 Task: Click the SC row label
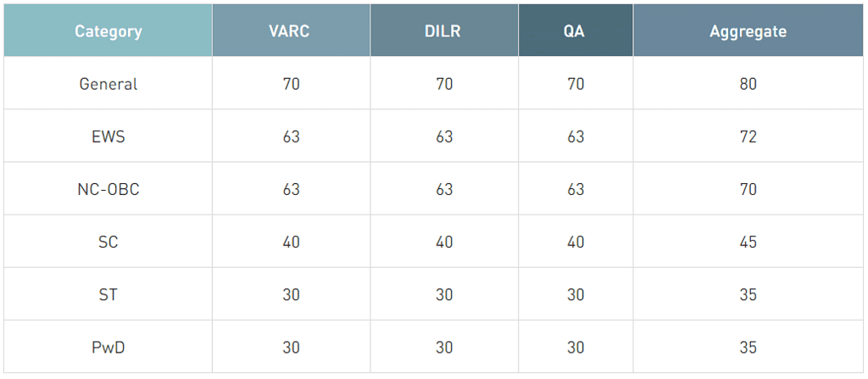[x=108, y=242]
